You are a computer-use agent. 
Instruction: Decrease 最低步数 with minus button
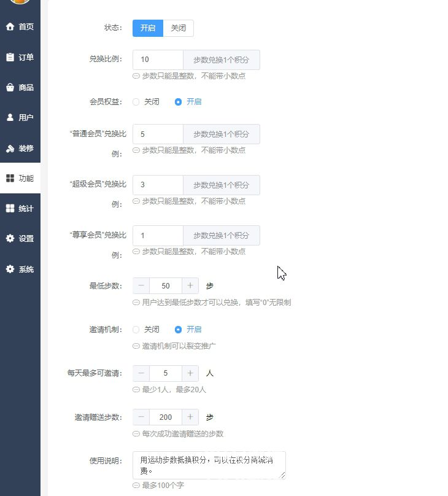(x=141, y=285)
